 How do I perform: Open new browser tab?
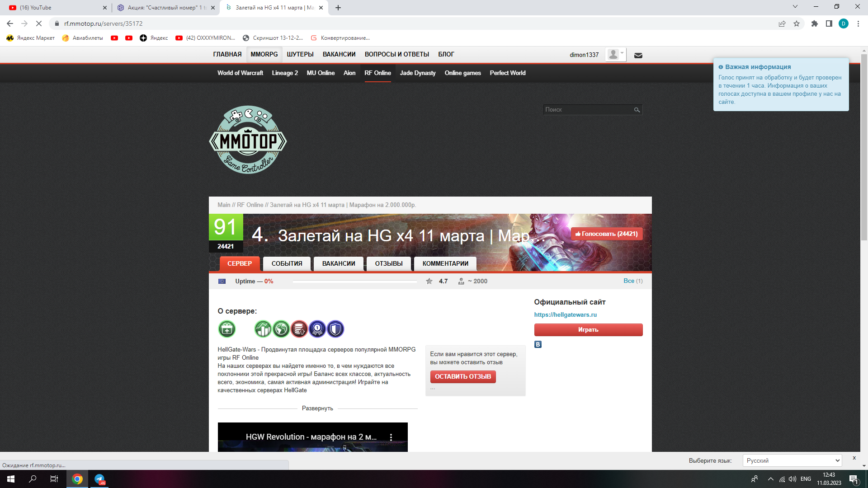[338, 8]
